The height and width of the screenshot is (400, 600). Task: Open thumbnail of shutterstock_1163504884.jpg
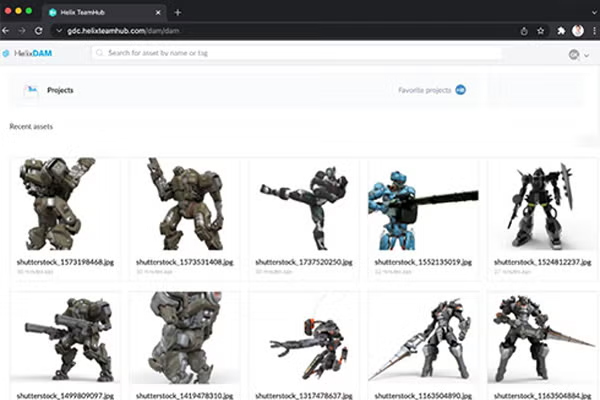click(x=543, y=337)
